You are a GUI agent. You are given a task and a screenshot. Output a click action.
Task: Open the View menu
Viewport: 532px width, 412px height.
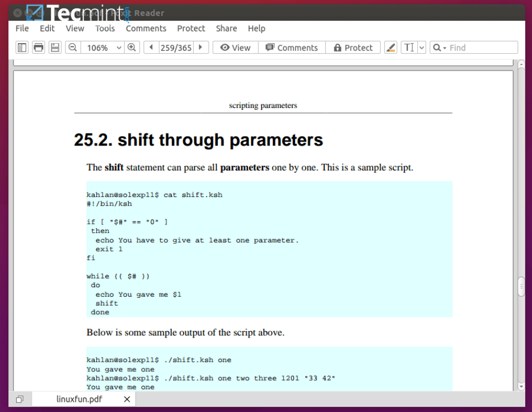point(74,29)
